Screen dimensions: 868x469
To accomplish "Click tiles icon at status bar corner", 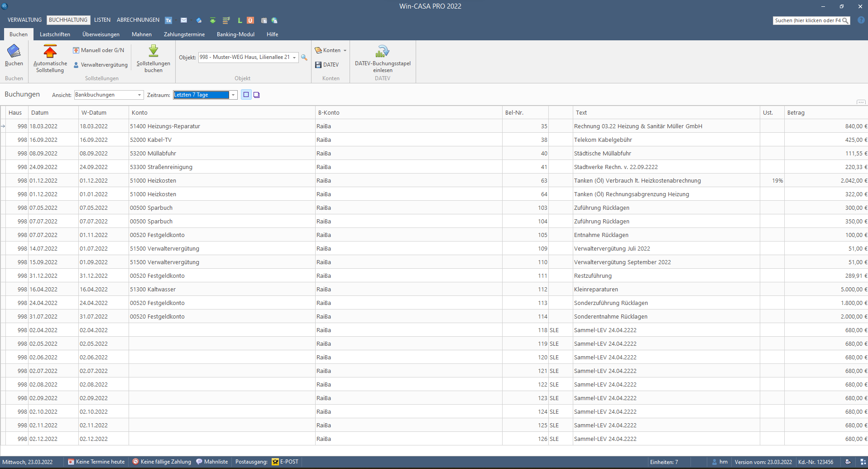I will [863, 462].
